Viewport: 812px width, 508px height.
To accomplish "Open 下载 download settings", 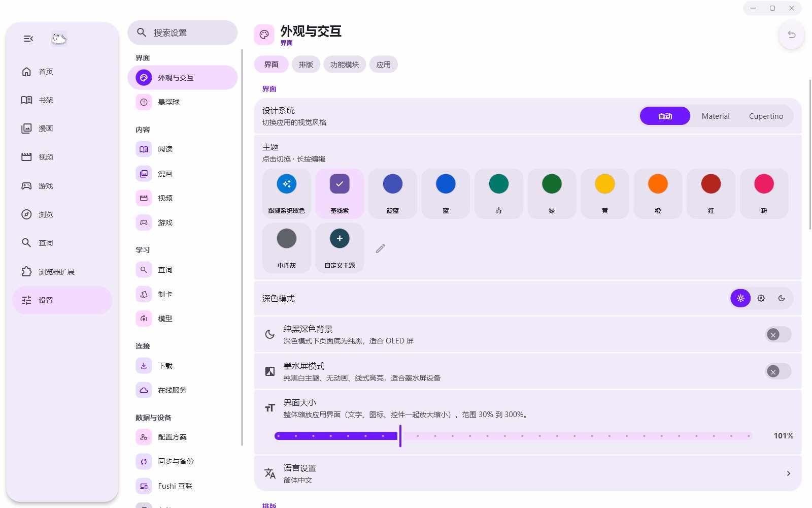I will (x=183, y=366).
